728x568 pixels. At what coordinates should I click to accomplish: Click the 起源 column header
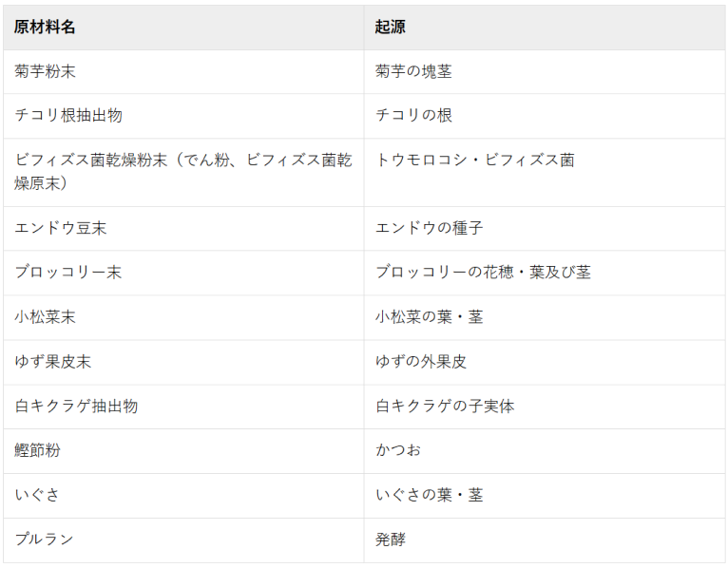point(545,28)
